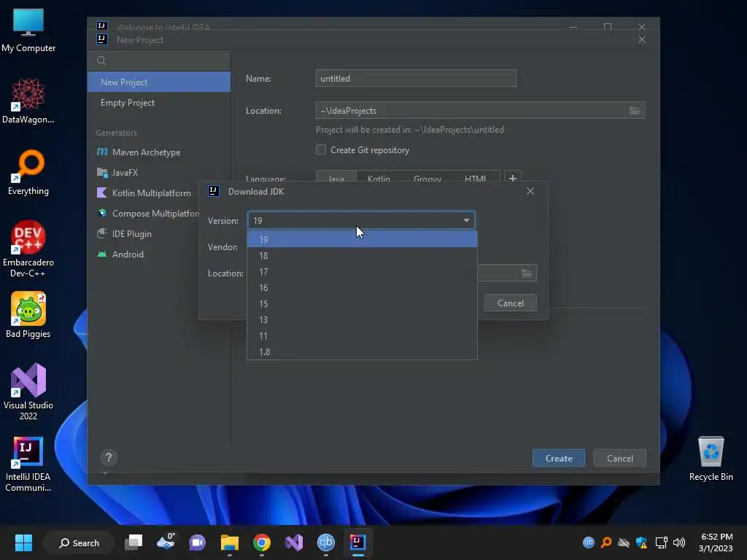Open volume control in system tray
747x560 pixels.
tap(679, 542)
